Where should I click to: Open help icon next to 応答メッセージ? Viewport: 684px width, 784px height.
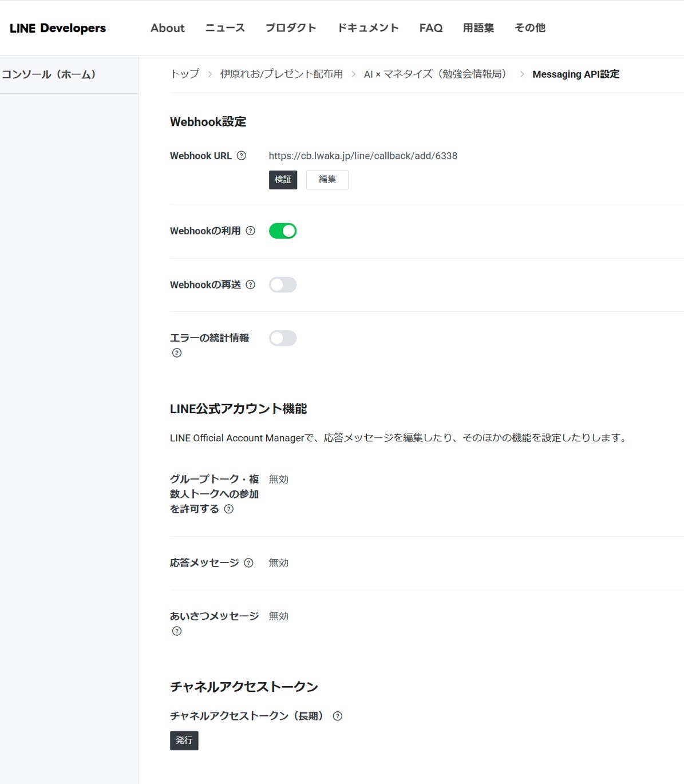pos(248,563)
